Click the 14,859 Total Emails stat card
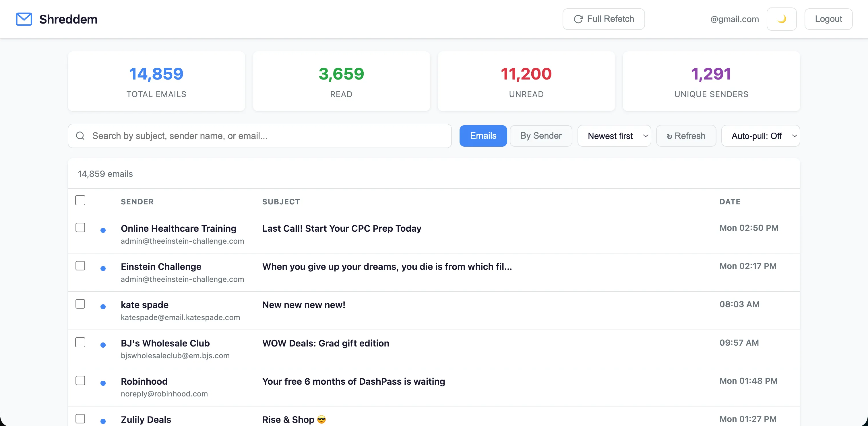Screen dimensions: 868x426 (x=156, y=81)
